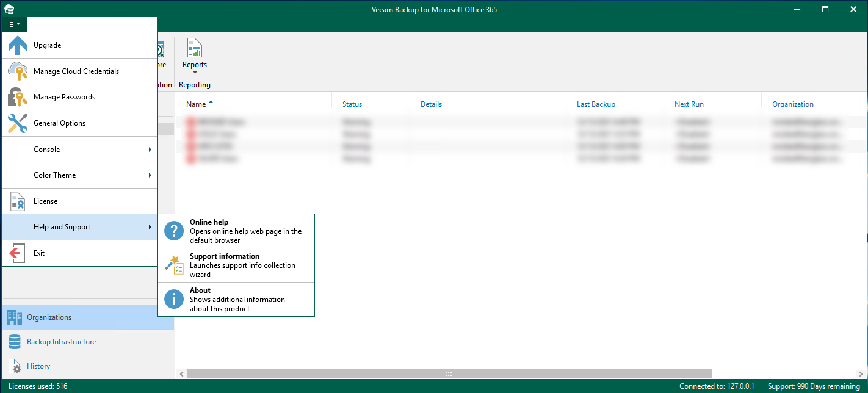Open Manage Cloud Credentials via its cloud-key icon
868x393 pixels.
tap(18, 71)
